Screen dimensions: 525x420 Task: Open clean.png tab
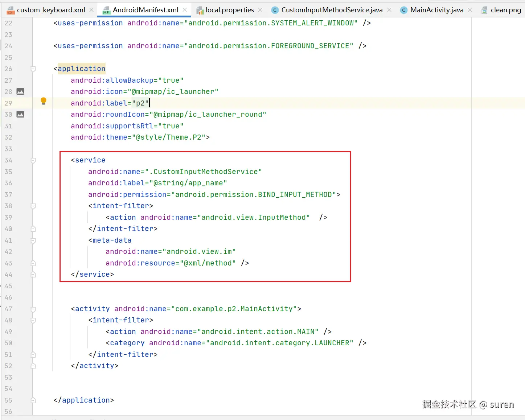(x=506, y=10)
